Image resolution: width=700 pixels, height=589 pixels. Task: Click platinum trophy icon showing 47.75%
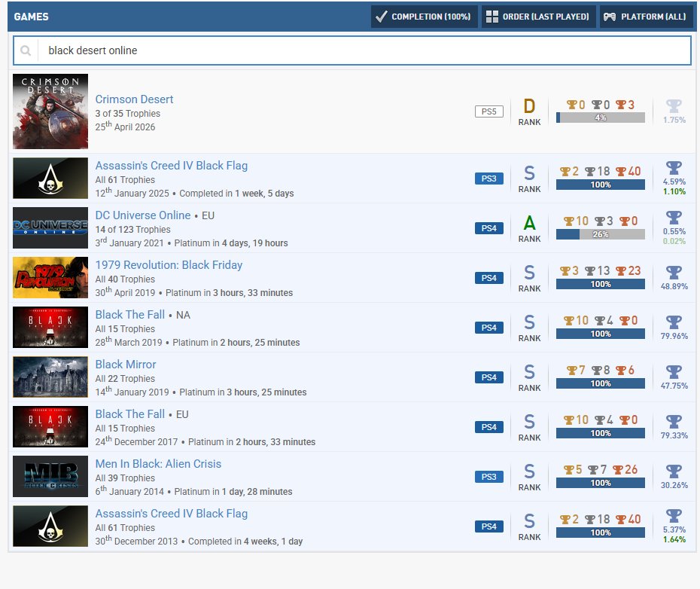click(x=674, y=372)
